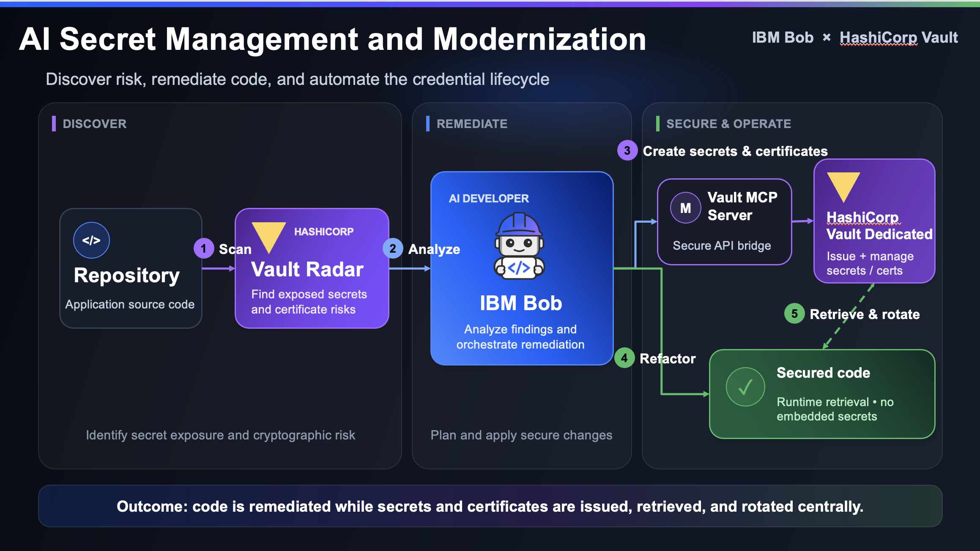Click the Repository code bracket icon
The height and width of the screenshot is (551, 980).
[x=91, y=240]
